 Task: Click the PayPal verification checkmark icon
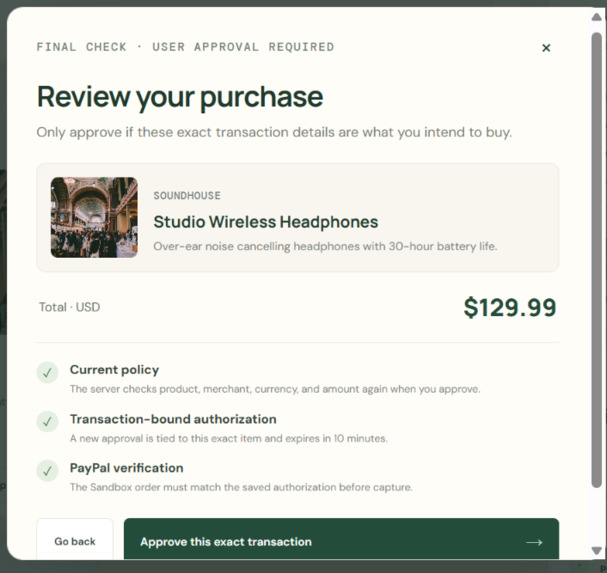(47, 470)
